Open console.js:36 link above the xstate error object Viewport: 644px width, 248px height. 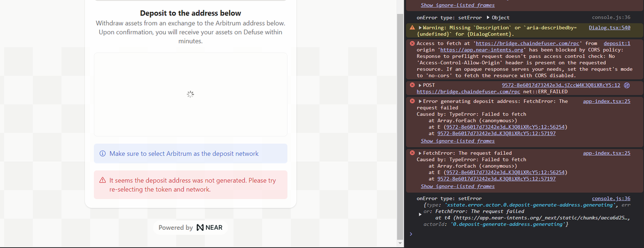point(611,199)
